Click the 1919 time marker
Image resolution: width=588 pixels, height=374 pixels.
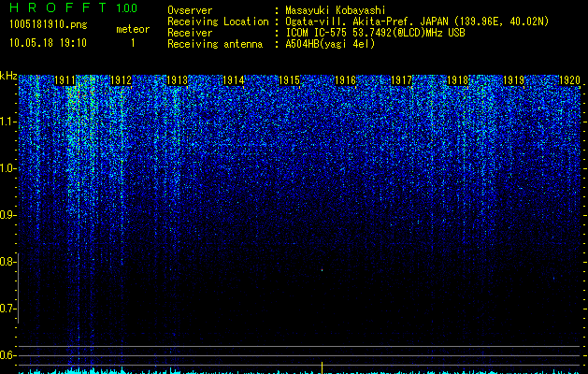(x=513, y=80)
